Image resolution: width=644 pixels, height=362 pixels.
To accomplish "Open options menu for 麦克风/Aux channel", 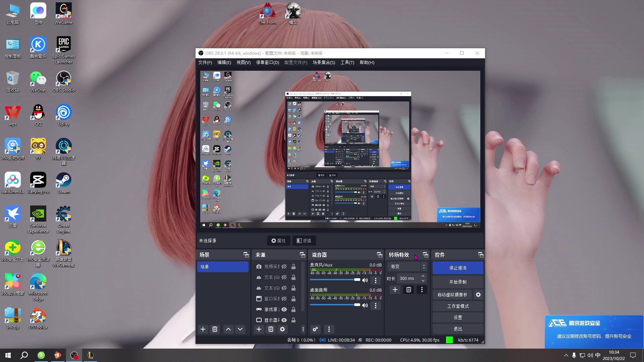I will [376, 280].
